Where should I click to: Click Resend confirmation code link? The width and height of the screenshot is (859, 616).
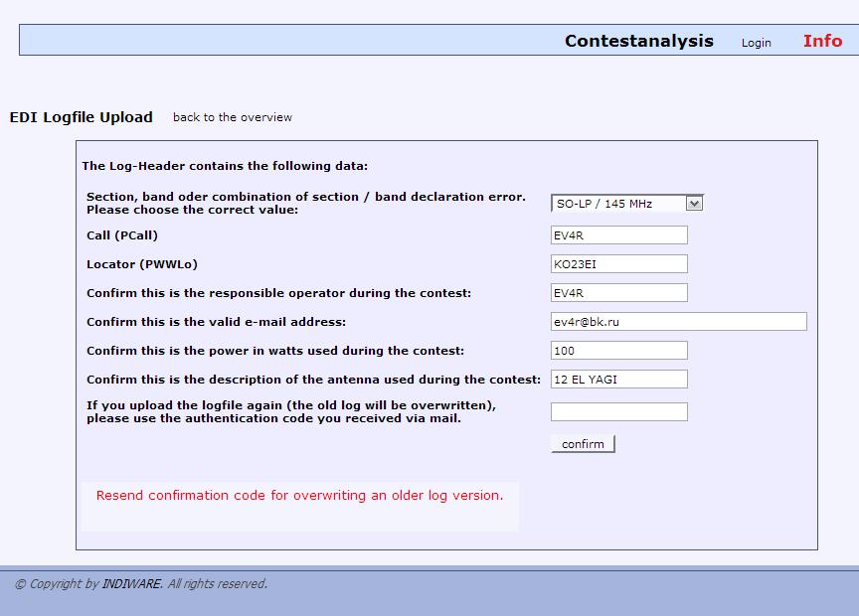coord(299,495)
